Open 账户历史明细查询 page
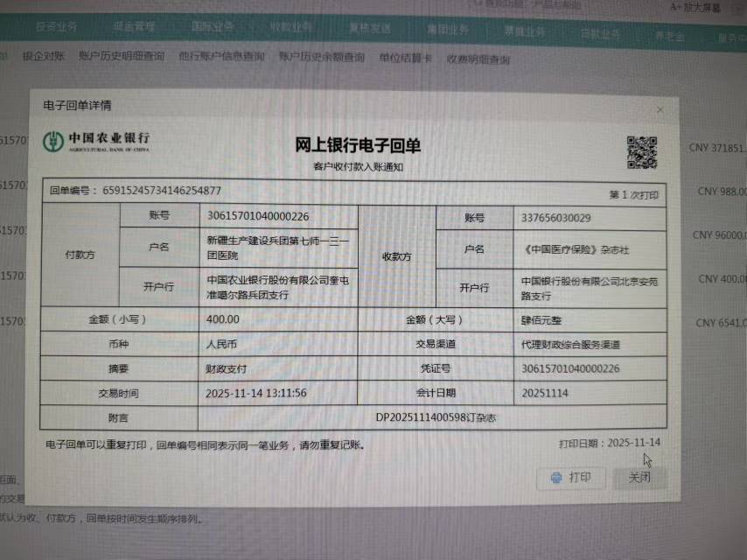 point(121,58)
